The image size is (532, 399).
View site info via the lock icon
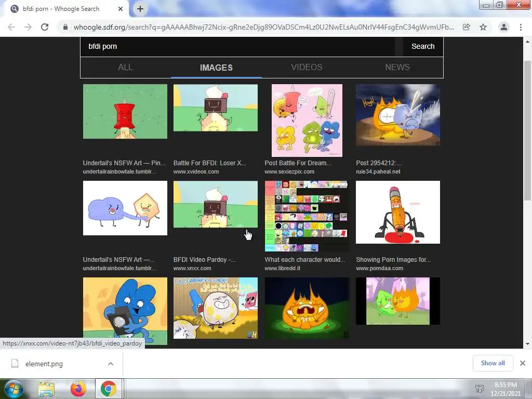(x=65, y=27)
